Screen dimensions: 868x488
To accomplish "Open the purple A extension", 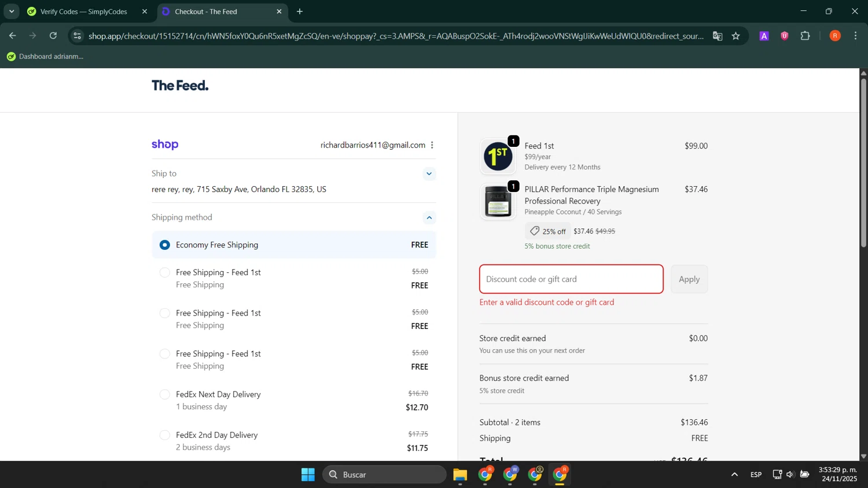I will (x=764, y=36).
